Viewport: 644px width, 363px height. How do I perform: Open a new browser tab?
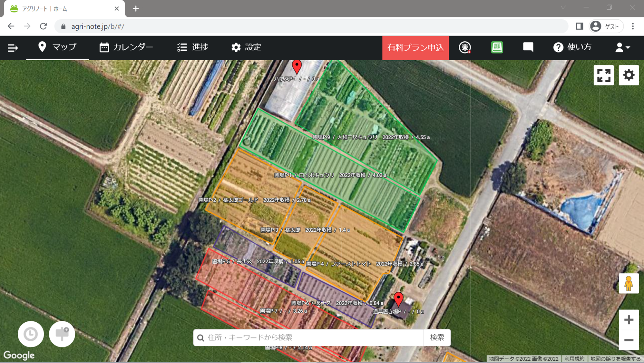136,9
